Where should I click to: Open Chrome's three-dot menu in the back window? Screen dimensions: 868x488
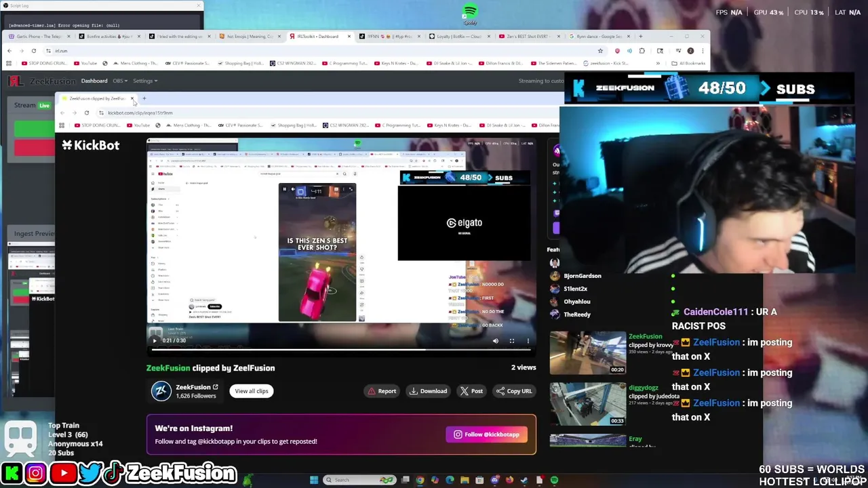(x=703, y=51)
